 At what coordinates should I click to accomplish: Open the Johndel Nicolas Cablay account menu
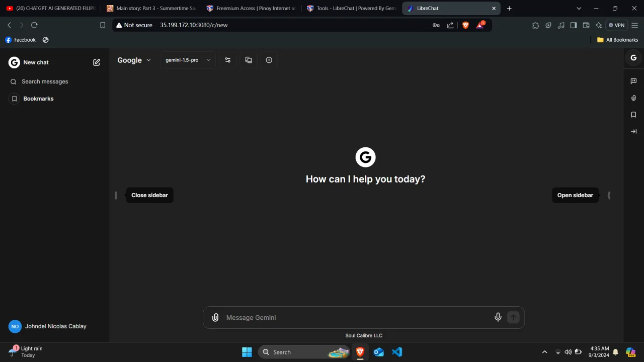click(54, 326)
